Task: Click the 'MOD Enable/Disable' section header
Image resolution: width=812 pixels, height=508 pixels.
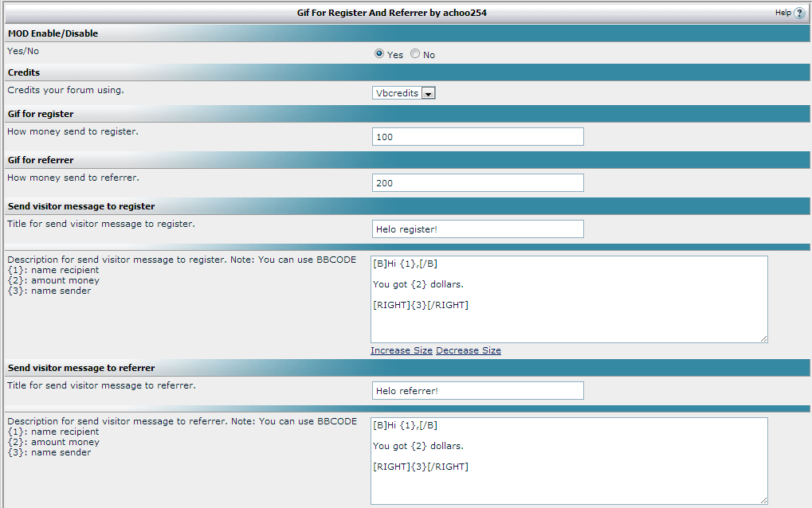Action: (53, 33)
